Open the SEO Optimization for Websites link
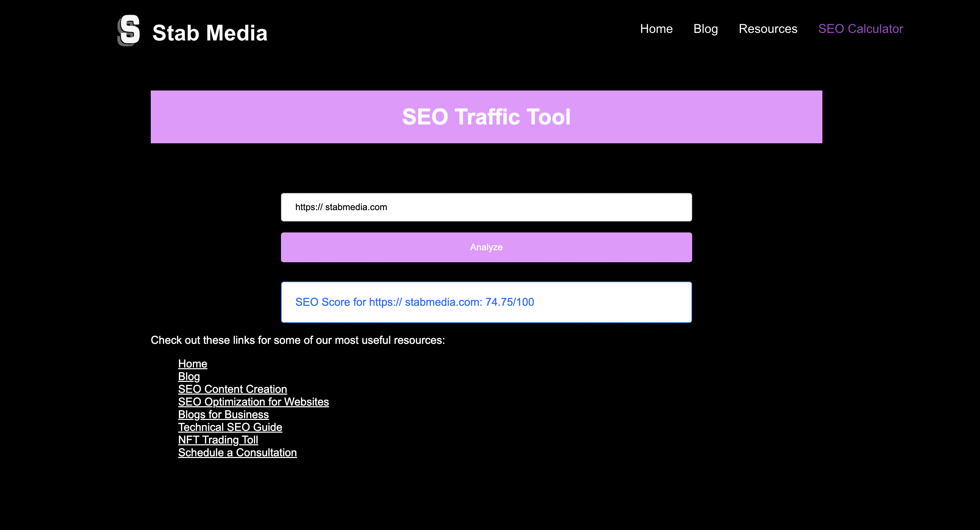 point(253,402)
